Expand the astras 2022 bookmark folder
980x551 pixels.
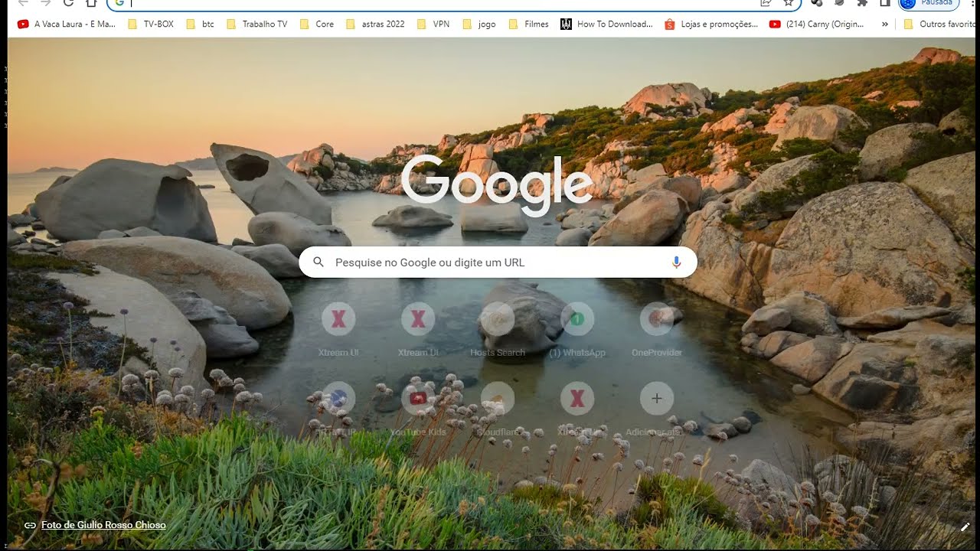click(375, 24)
